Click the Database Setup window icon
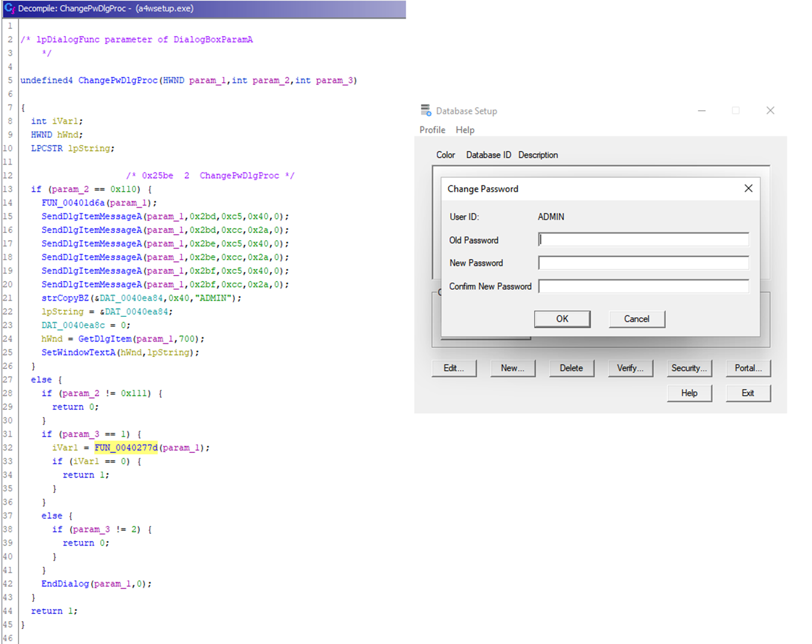This screenshot has width=812, height=644. (426, 110)
